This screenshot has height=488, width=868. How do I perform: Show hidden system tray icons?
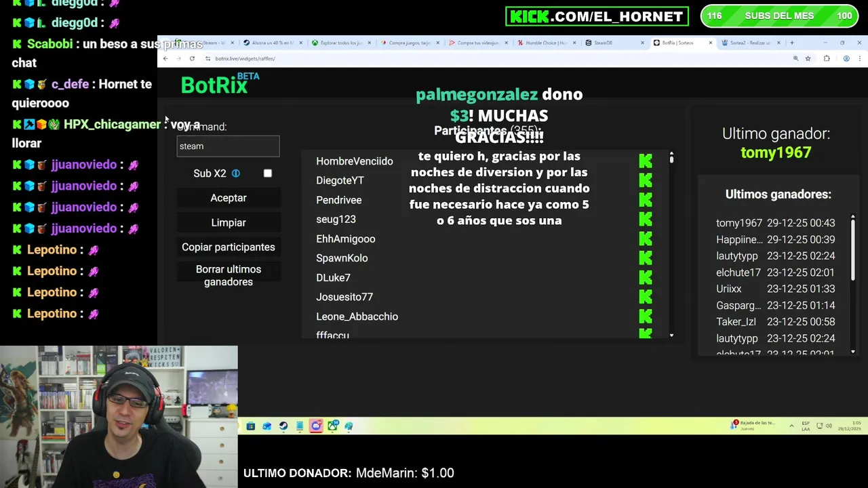tap(791, 426)
